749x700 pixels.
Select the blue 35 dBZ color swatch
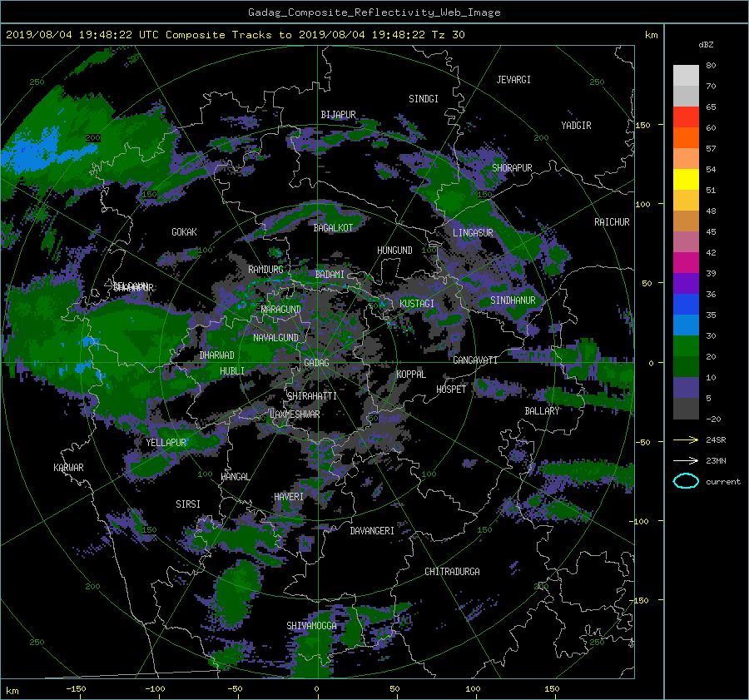click(x=686, y=305)
